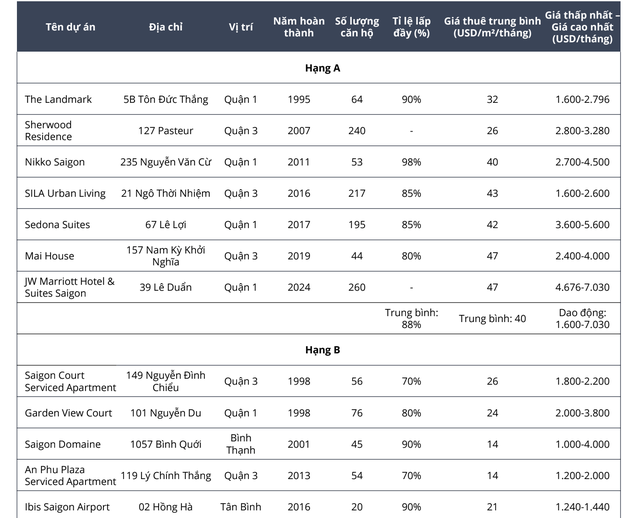
Task: Click the 'Giá thấp nhất – Giá cao nhất' header
Action: 582,27
